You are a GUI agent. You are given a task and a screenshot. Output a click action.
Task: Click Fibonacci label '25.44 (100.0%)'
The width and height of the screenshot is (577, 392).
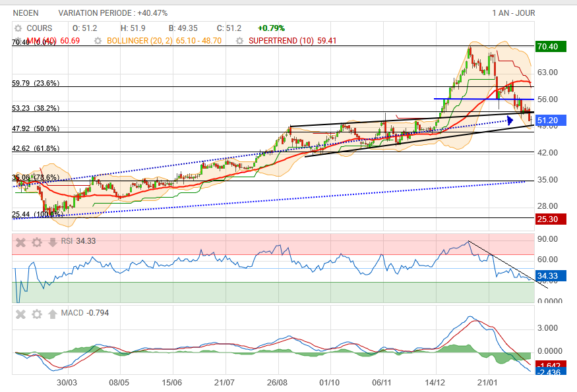(38, 214)
